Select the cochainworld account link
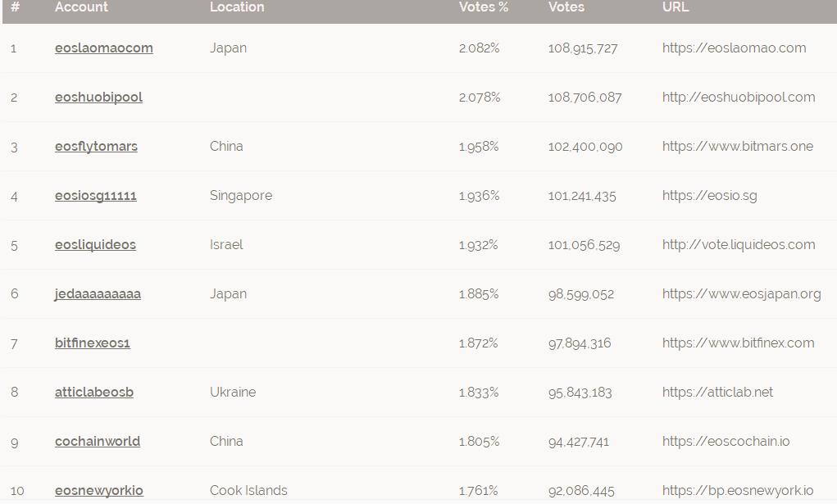 (98, 441)
